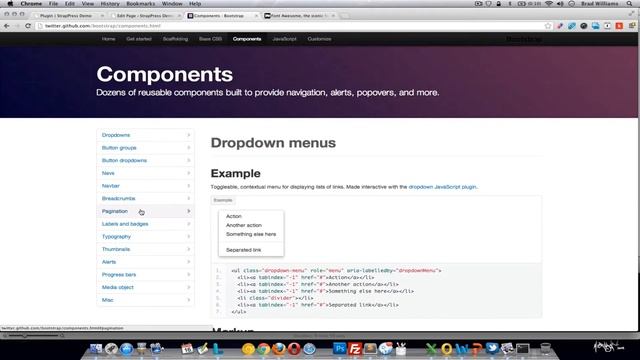Viewport: 640px width, 360px height.
Task: Switch to the Edit Page StrapPress tab
Action: (144, 16)
